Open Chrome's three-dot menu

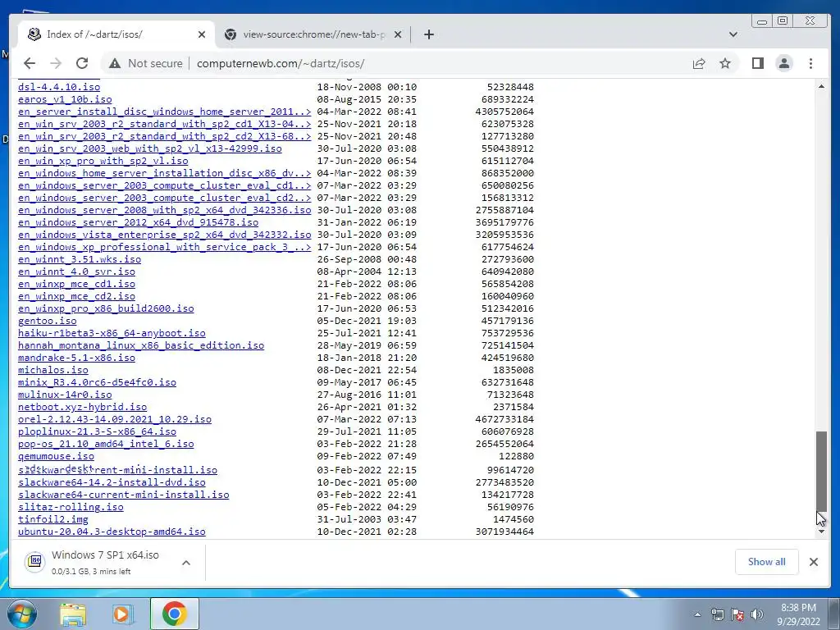(x=810, y=63)
